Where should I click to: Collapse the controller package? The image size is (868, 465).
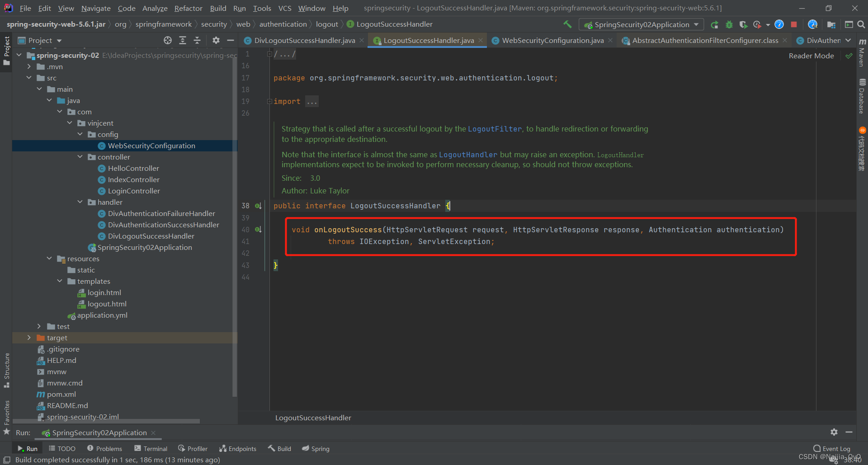click(x=80, y=157)
